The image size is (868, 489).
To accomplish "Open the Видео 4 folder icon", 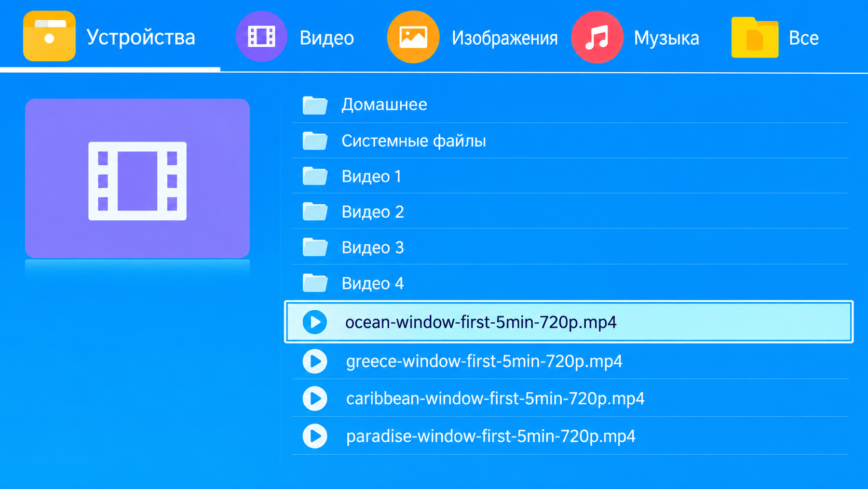I will [315, 283].
